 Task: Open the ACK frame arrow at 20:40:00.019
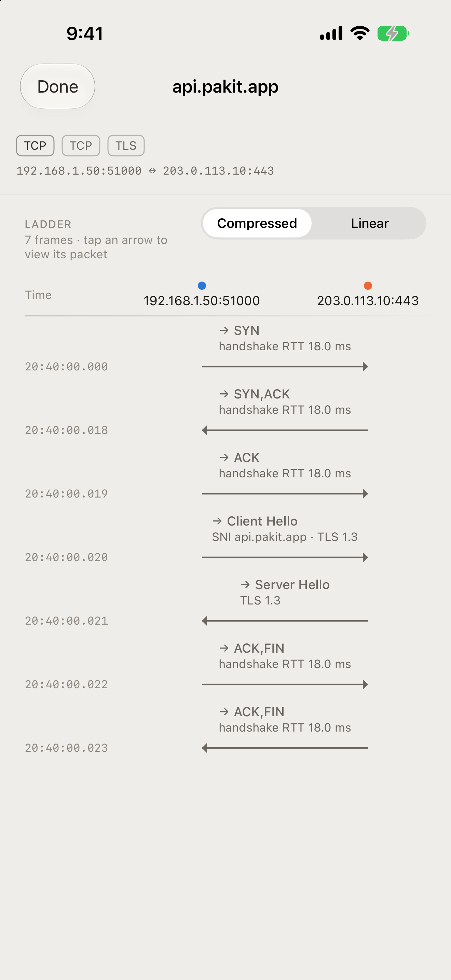pyautogui.click(x=285, y=494)
